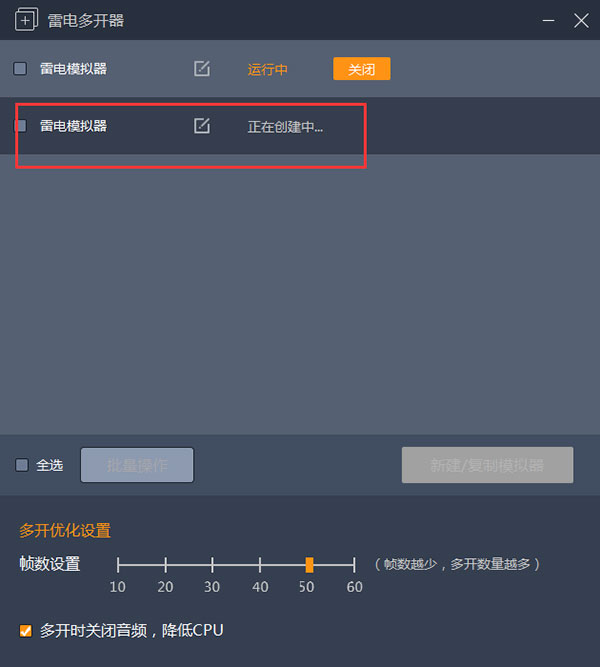Screen dimensions: 600x667
Task: Click the 运行中 status text
Action: [267, 69]
